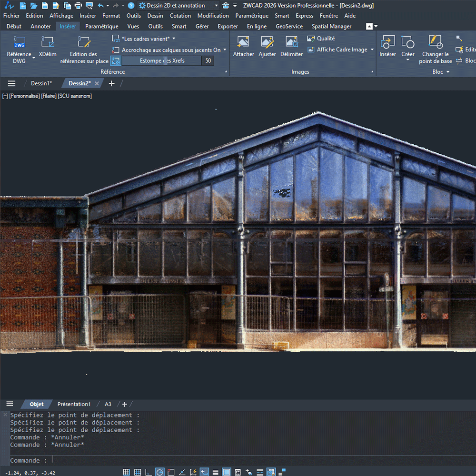
Task: Click the Estompe des Xrefs slider
Action: [x=162, y=61]
